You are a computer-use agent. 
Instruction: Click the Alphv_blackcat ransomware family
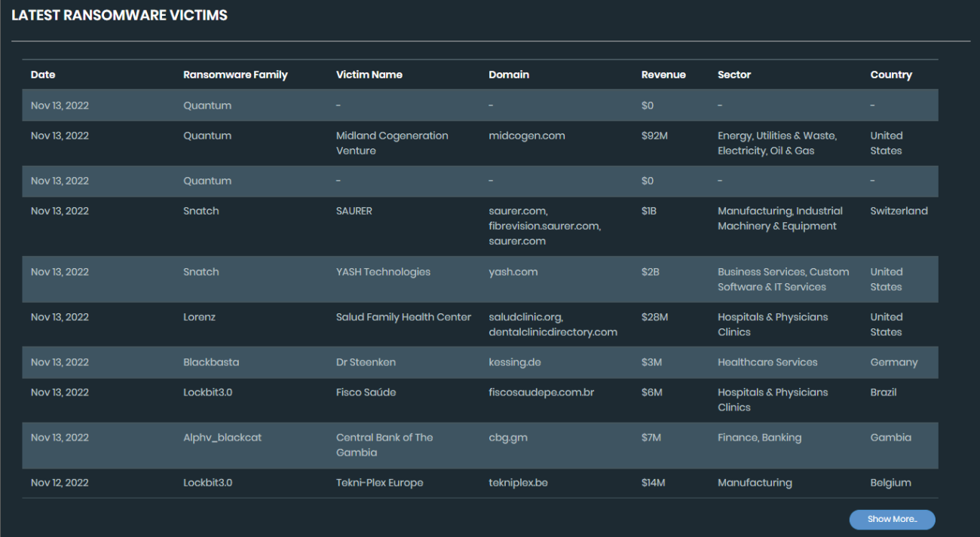[x=222, y=438]
